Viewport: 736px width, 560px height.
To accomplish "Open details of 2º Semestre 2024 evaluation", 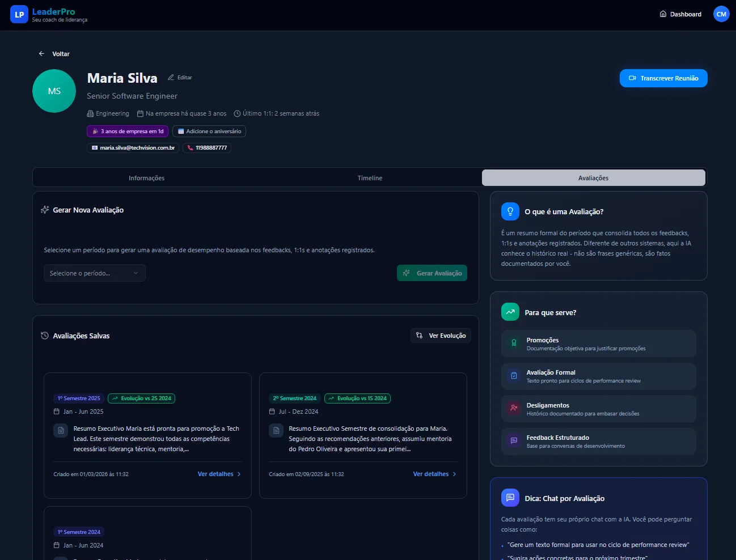I will [434, 474].
